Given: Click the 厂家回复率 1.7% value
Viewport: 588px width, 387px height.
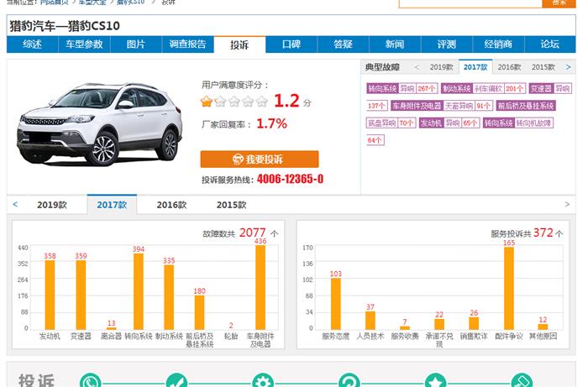Looking at the screenshot, I should pos(271,123).
